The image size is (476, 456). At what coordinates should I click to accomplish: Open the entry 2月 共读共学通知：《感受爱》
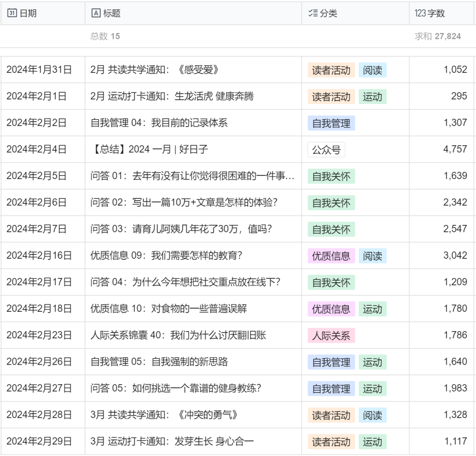pyautogui.click(x=155, y=70)
